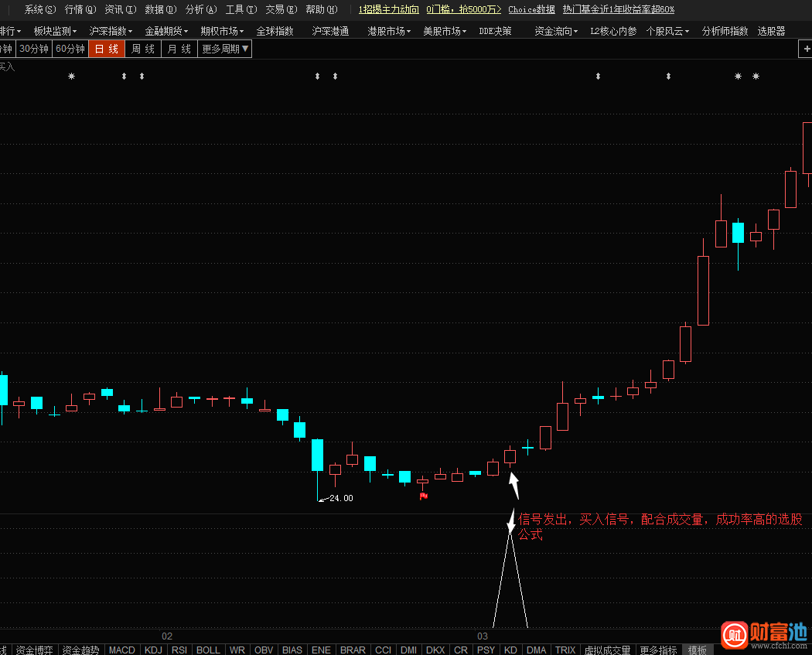Select the 日线 daily period

[x=107, y=49]
